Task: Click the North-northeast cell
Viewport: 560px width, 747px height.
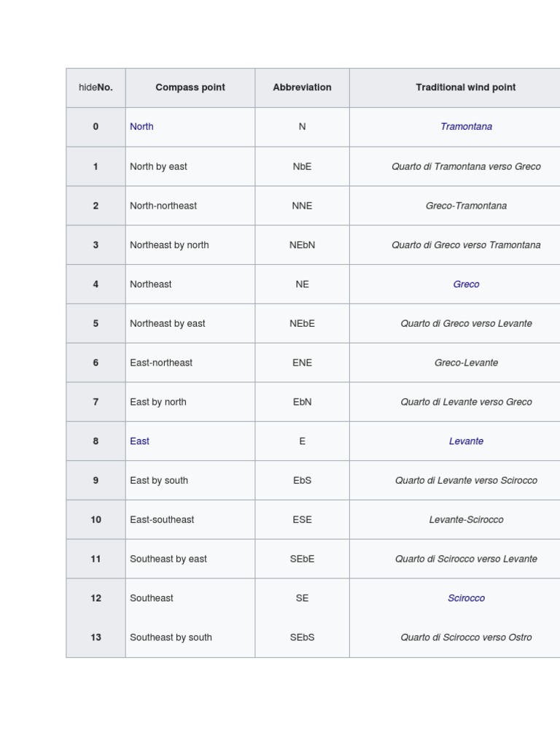Action: (x=190, y=206)
